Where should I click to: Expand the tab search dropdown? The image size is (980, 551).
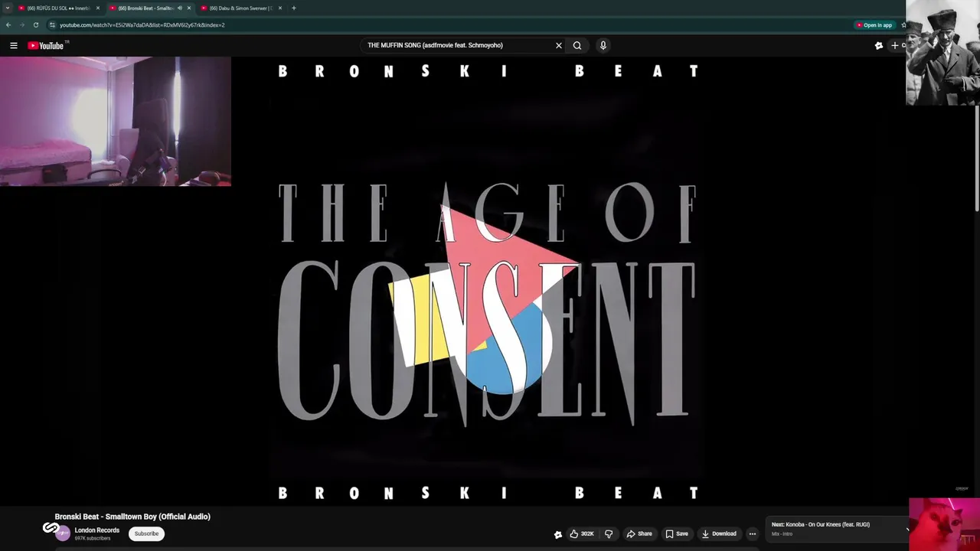click(8, 8)
